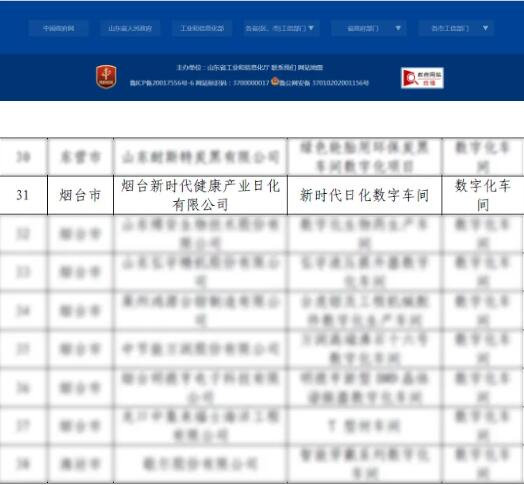Viewport: 524px width, 485px height.
Task: Select the 新时代日化数字车间 cell
Action: [364, 195]
